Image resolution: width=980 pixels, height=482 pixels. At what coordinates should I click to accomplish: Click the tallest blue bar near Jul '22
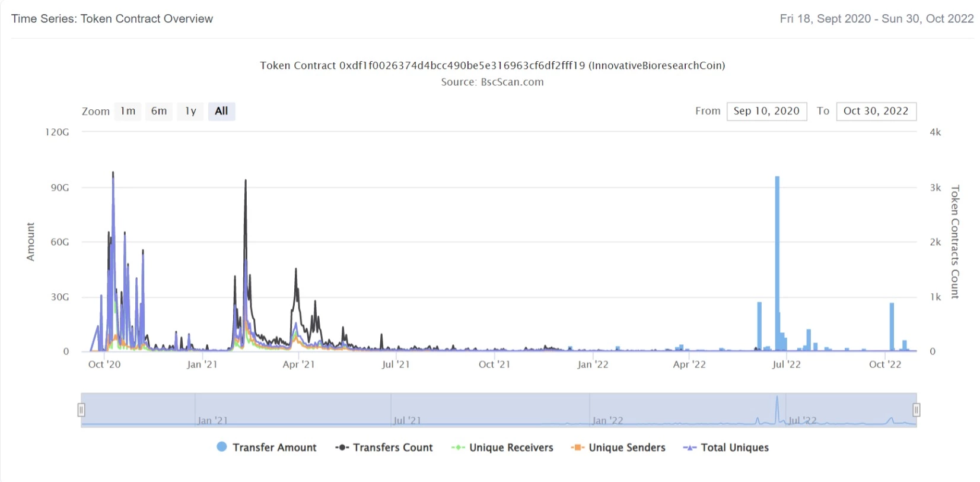(x=777, y=264)
